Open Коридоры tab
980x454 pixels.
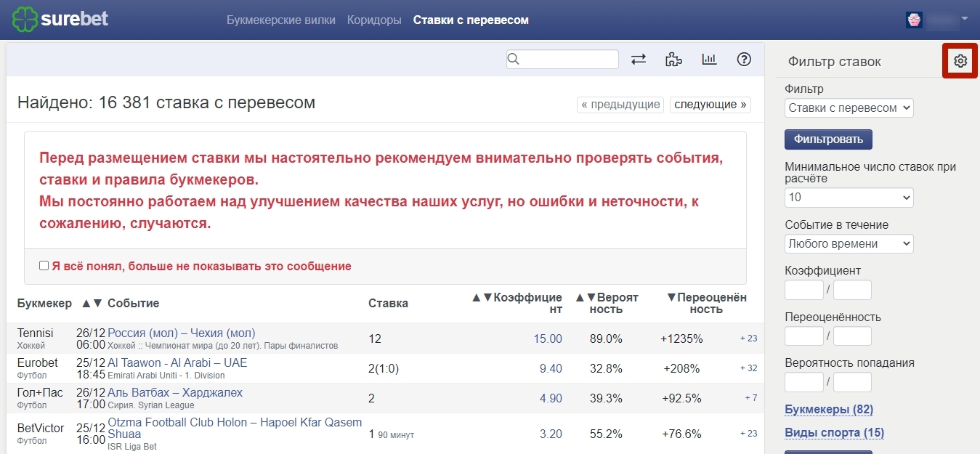374,20
